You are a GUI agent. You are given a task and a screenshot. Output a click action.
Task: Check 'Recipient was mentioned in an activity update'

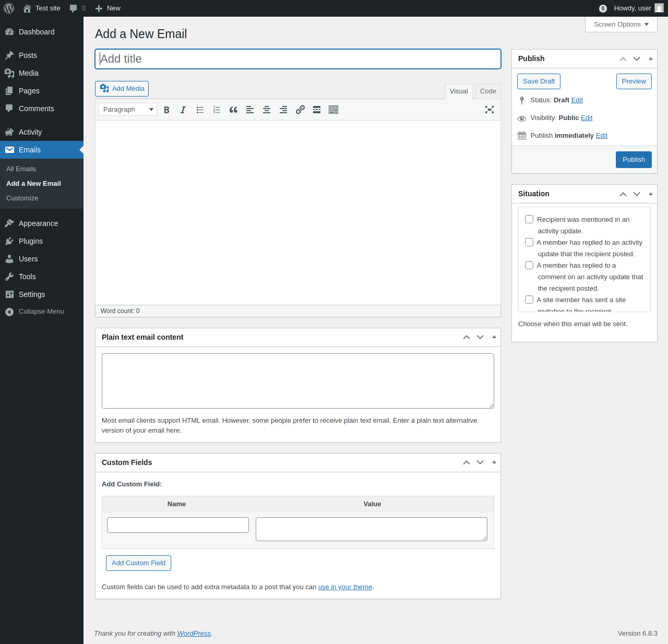pyautogui.click(x=529, y=219)
